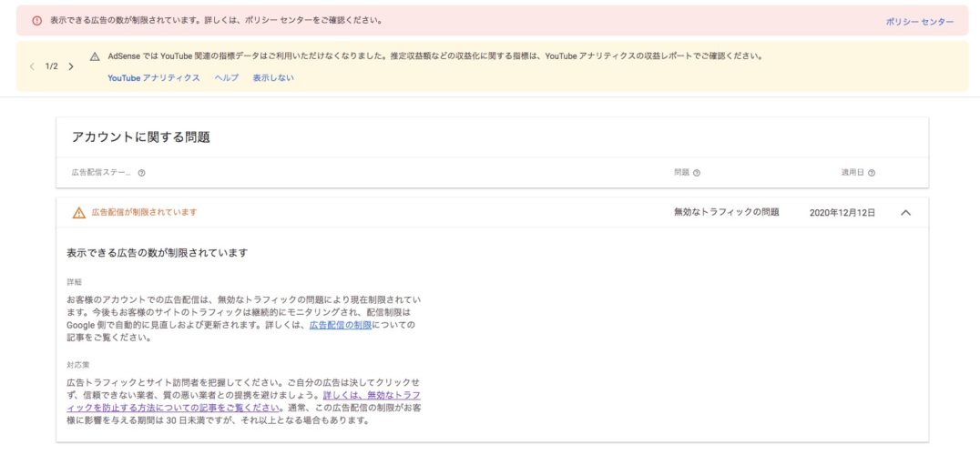Click the 広告配信ステー column header
The width and height of the screenshot is (980, 455).
101,173
